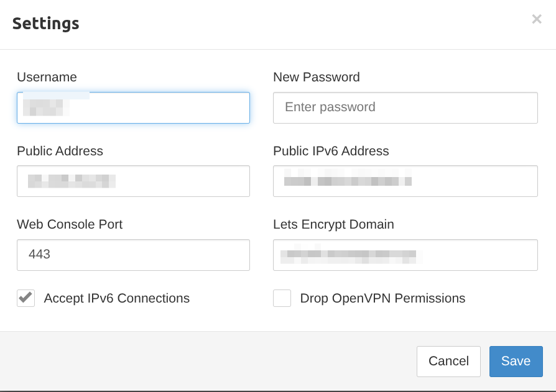This screenshot has height=392, width=556.
Task: Click the "New Password" label text
Action: pyautogui.click(x=316, y=77)
